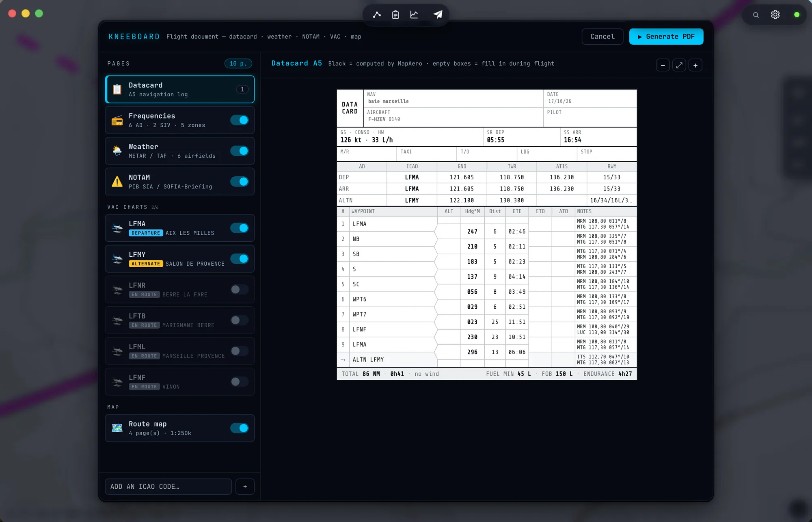Click the Datacard clipboard page icon
The height and width of the screenshot is (522, 812).
click(x=117, y=89)
